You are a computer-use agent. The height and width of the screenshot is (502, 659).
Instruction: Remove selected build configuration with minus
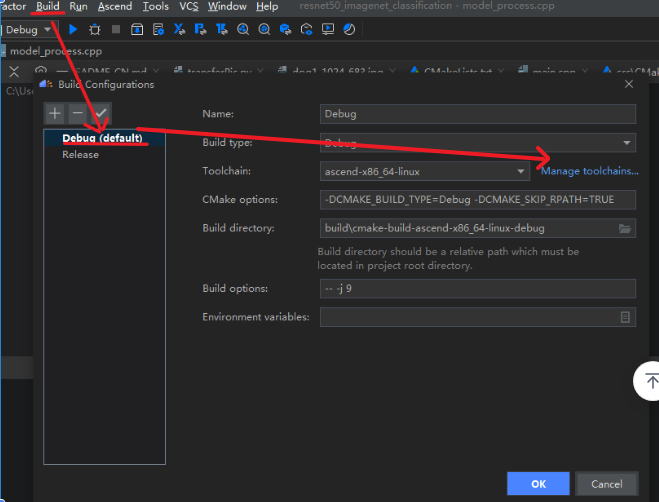click(78, 113)
